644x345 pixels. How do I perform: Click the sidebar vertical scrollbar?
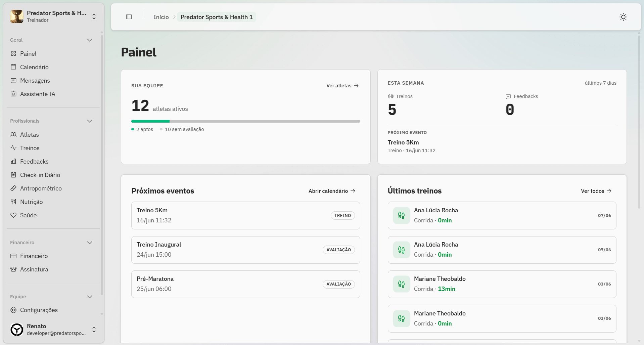(102, 165)
